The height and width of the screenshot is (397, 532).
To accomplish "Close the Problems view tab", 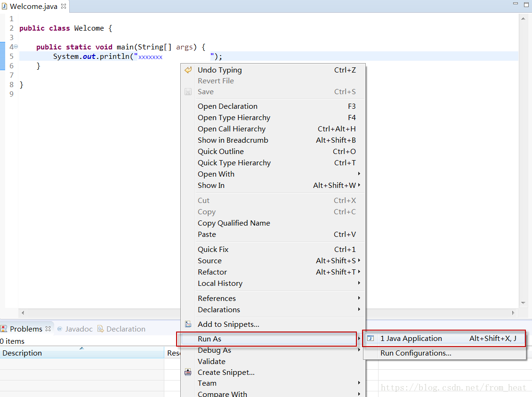I will click(x=48, y=328).
